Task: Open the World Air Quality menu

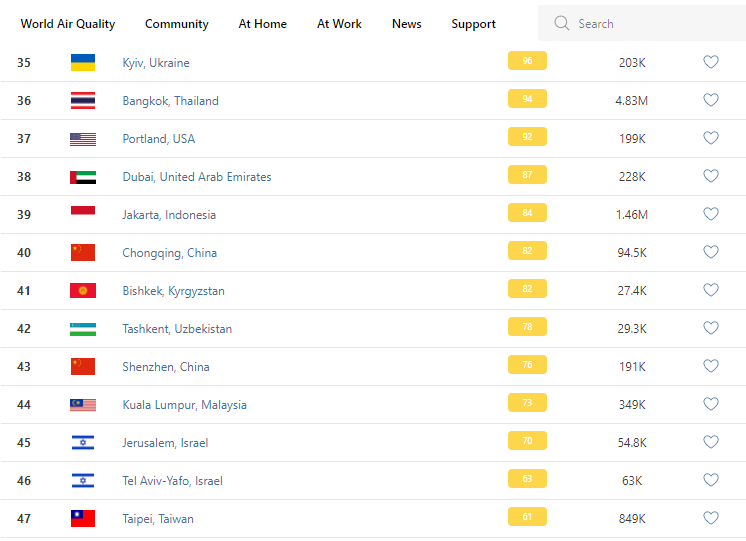Action: click(x=68, y=24)
